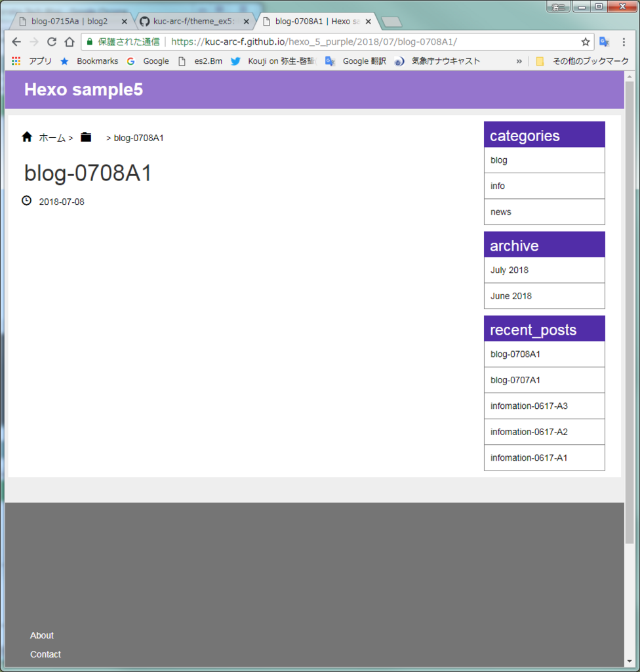Click the clock icon beside the post date

[x=27, y=201]
